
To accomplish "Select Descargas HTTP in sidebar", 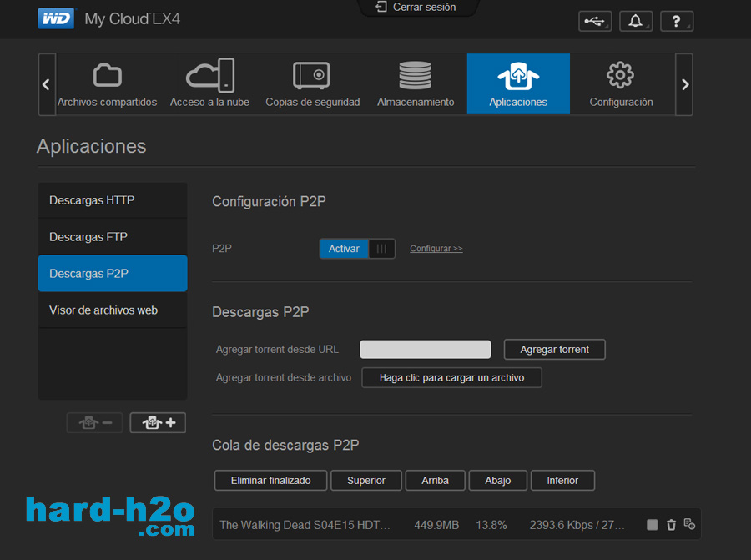I will [113, 200].
